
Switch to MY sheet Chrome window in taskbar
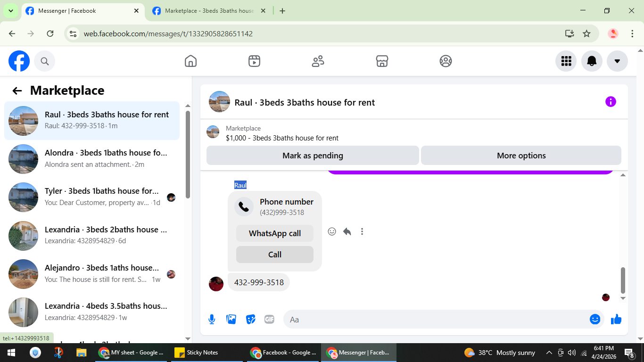(x=132, y=353)
